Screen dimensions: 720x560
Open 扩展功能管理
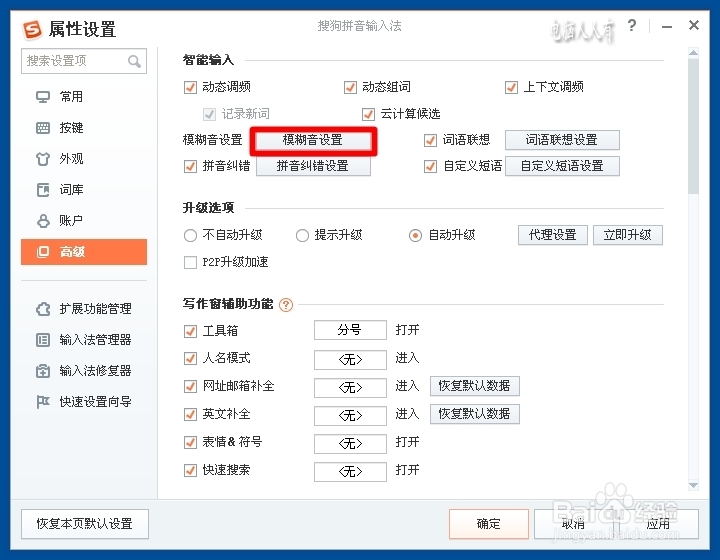(84, 308)
